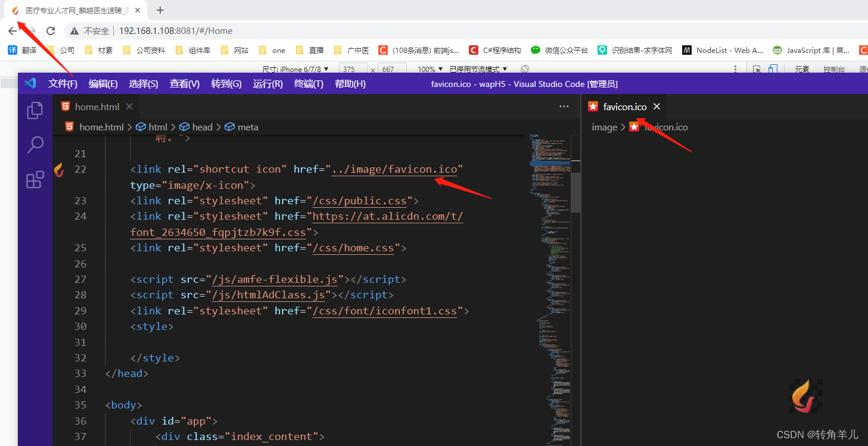Open the 'one' bookmark folder
Screen dimensions: 868x446
tap(272, 51)
